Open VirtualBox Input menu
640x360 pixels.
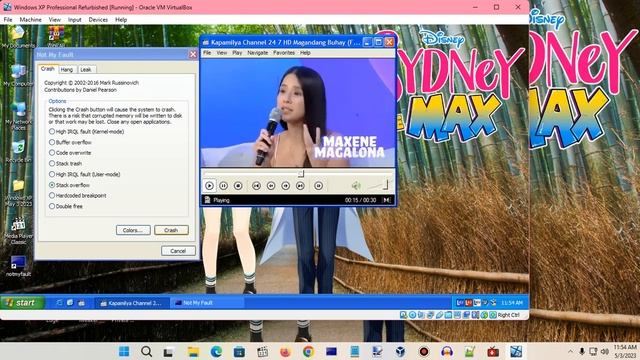75,20
